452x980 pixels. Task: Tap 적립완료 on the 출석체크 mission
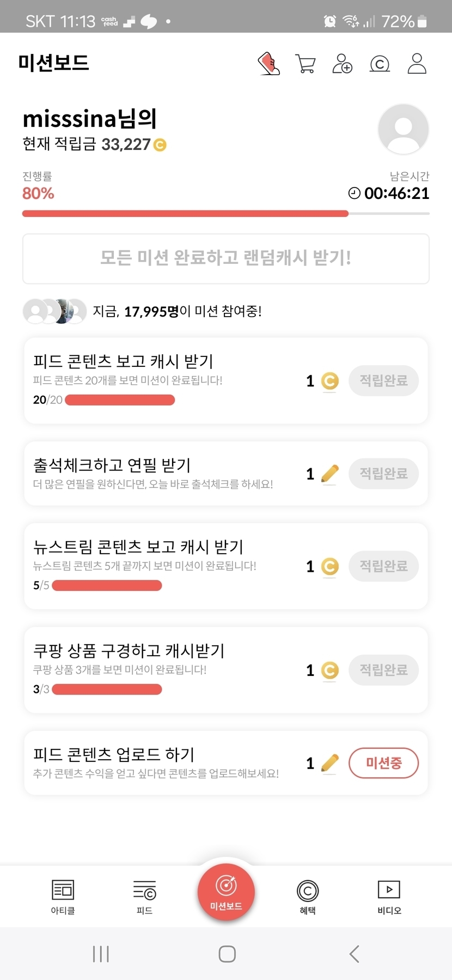tap(383, 474)
